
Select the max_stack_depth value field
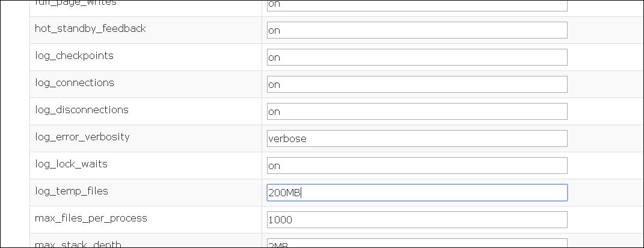(417, 243)
